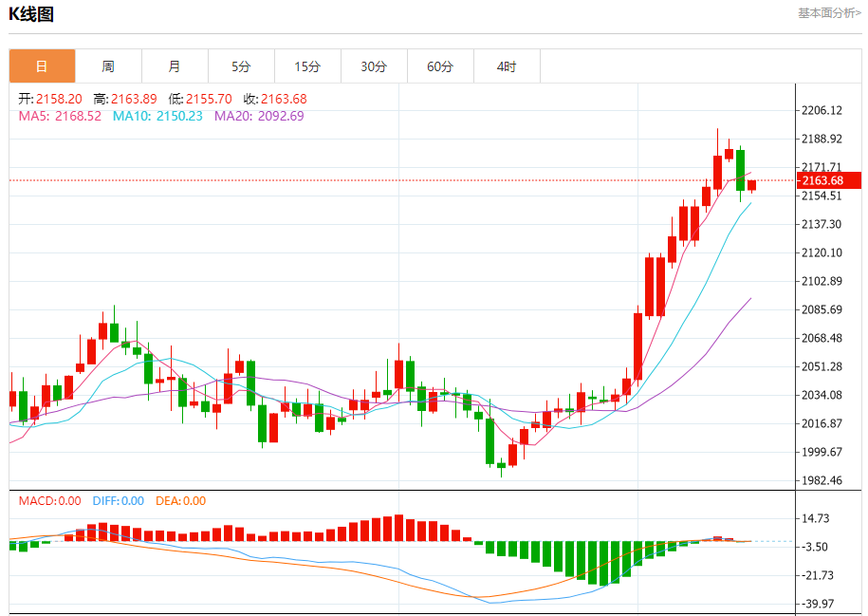Screen dimensions: 868x616
Task: Click the 2137.30 price axis label
Action: pyautogui.click(x=822, y=224)
